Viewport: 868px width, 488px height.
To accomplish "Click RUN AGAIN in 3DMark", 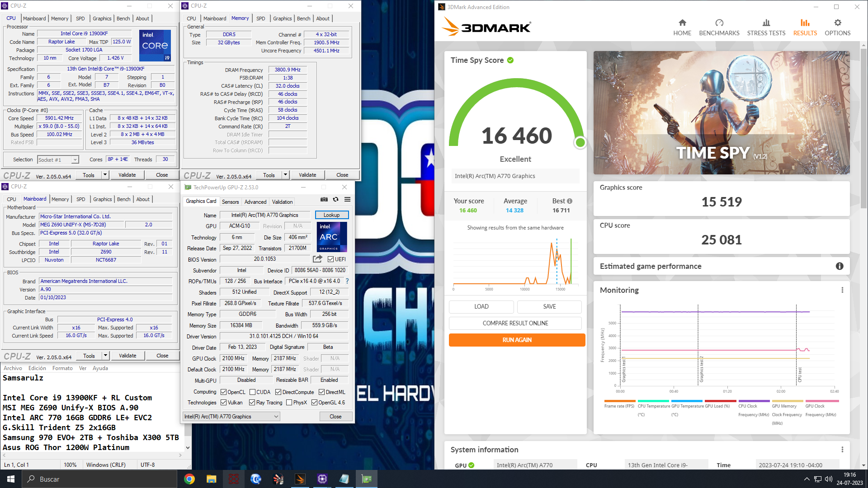I will pyautogui.click(x=517, y=340).
